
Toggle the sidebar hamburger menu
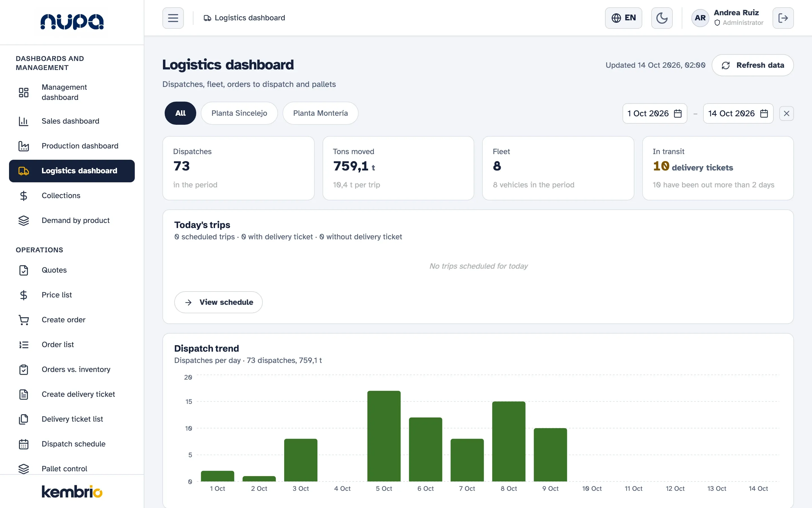point(173,18)
